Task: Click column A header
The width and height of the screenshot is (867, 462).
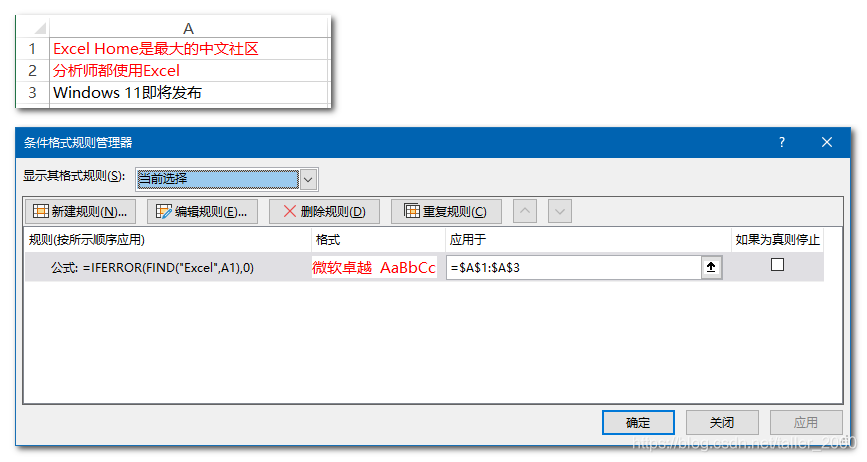Action: pos(190,28)
